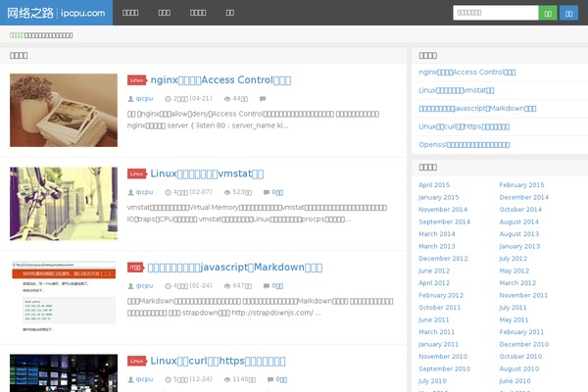Click the author icon on vmstat article
The width and height of the screenshot is (588, 392).
click(130, 192)
